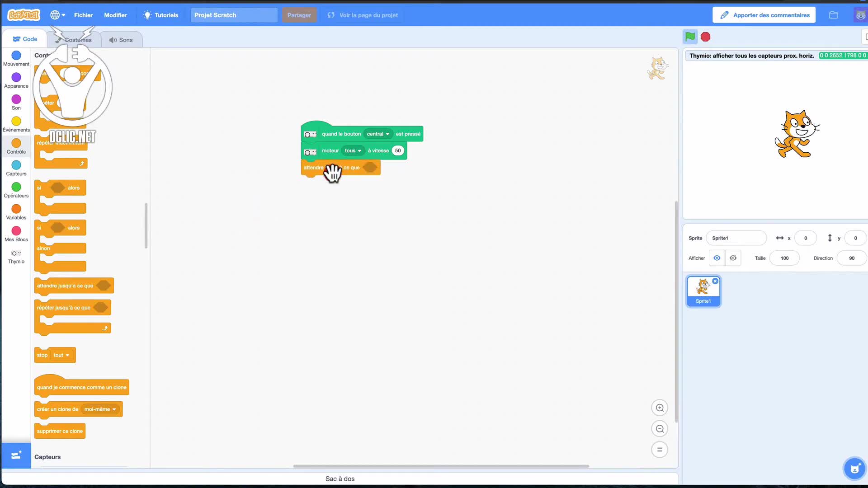Delete Sprite1 using its x badge
This screenshot has width=868, height=488.
click(715, 281)
